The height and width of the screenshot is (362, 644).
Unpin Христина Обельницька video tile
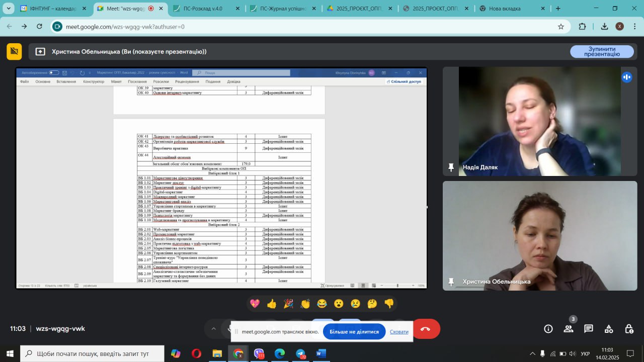(451, 282)
